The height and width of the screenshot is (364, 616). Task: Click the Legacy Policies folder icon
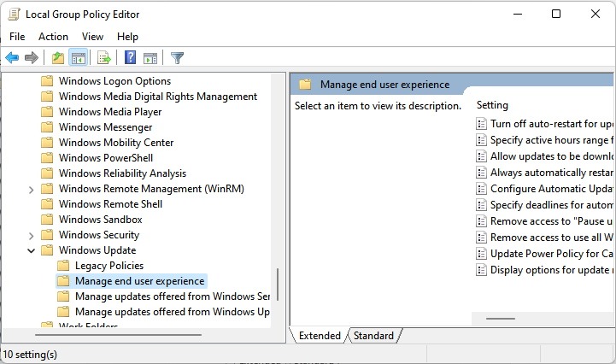(63, 266)
